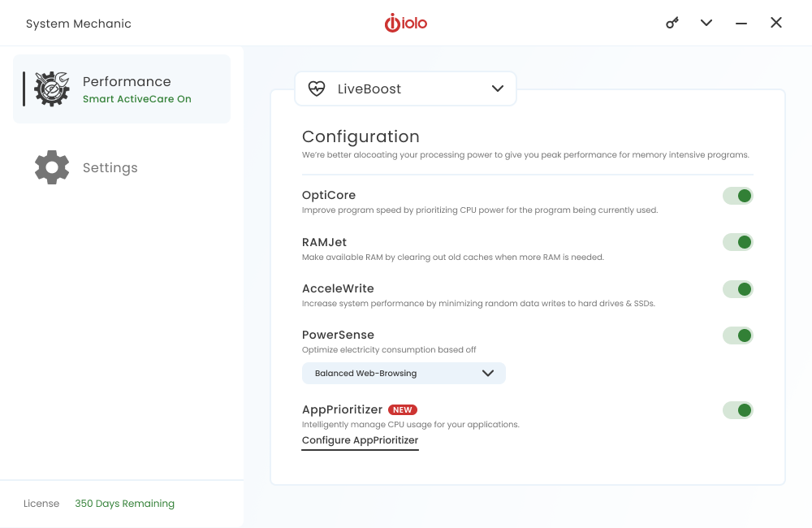
Task: Click Smart ActiveCare On status text
Action: [x=137, y=99]
